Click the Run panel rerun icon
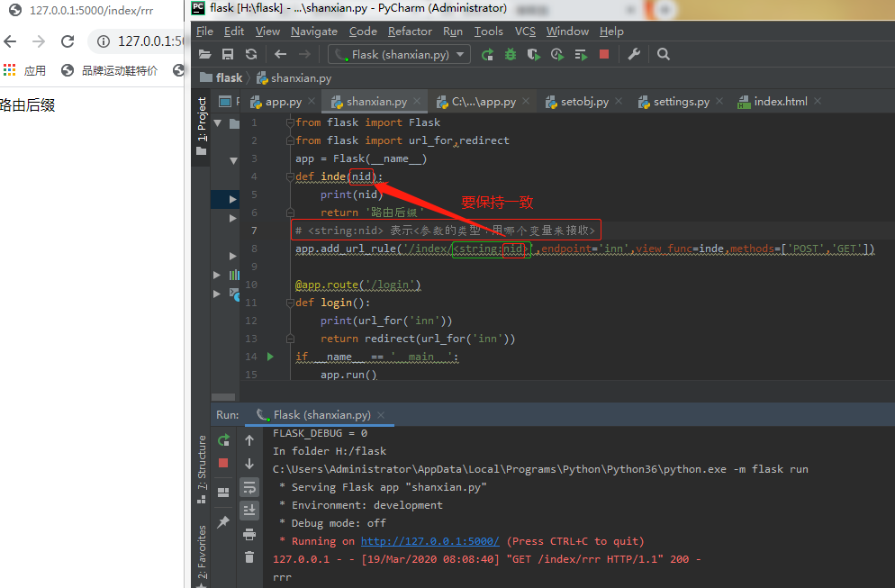The image size is (895, 588). [x=223, y=440]
